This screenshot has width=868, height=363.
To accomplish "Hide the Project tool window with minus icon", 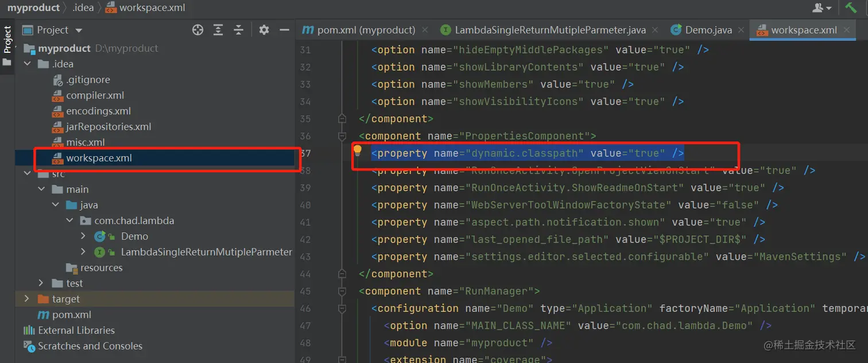I will click(x=284, y=30).
